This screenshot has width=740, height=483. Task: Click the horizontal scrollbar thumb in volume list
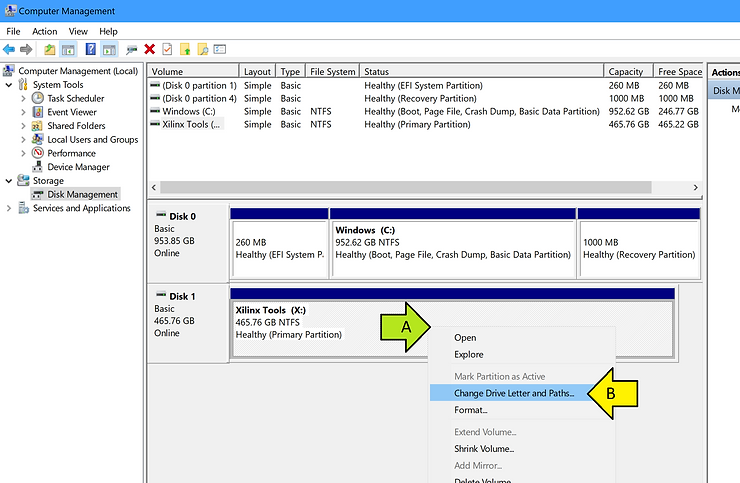click(406, 187)
